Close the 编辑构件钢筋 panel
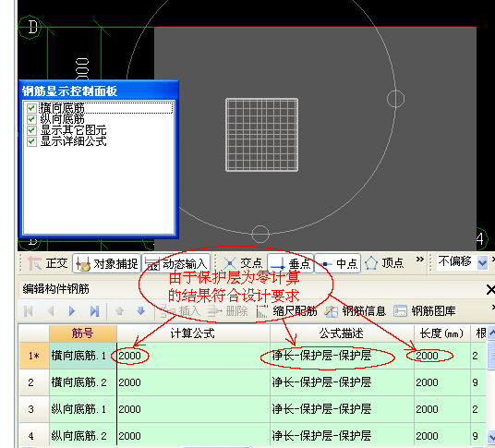Image resolution: width=495 pixels, height=448 pixels. coord(490,289)
